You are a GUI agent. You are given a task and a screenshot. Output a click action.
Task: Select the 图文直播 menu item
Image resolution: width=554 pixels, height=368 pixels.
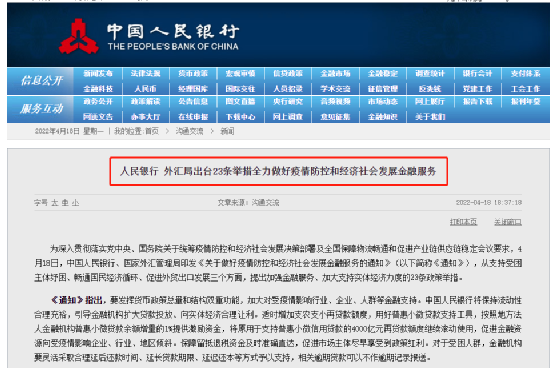point(240,102)
